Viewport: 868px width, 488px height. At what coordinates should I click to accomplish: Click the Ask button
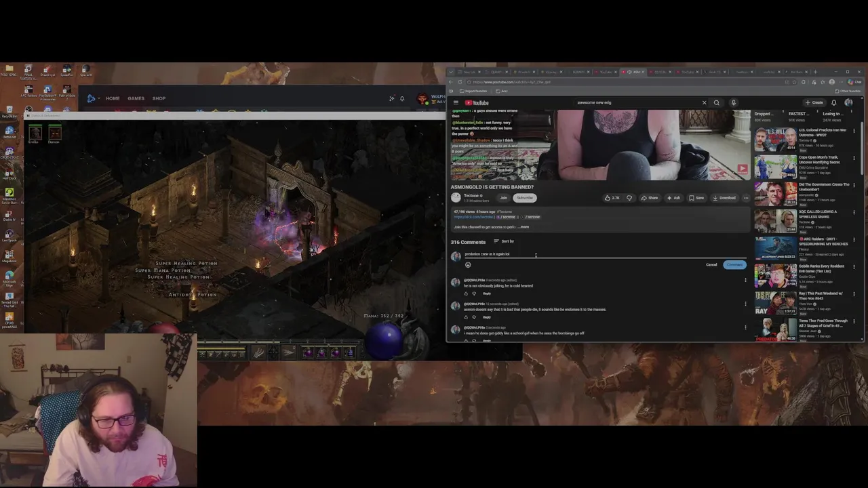click(673, 198)
